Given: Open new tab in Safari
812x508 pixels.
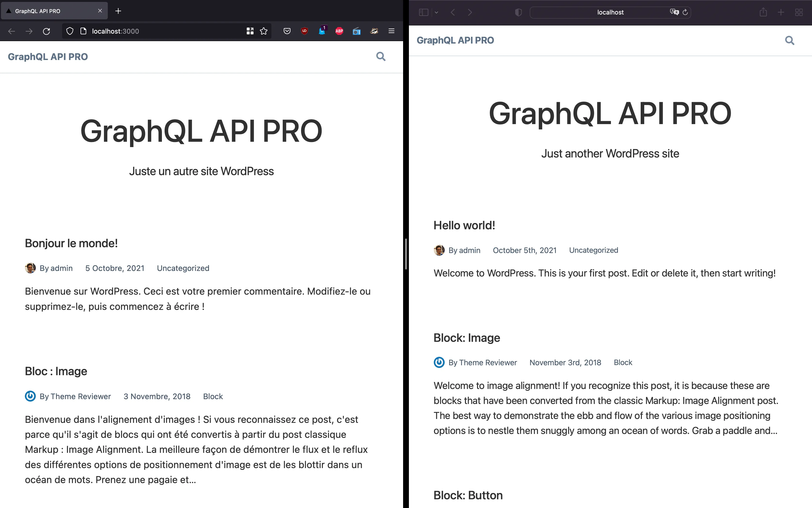Looking at the screenshot, I should (x=781, y=12).
